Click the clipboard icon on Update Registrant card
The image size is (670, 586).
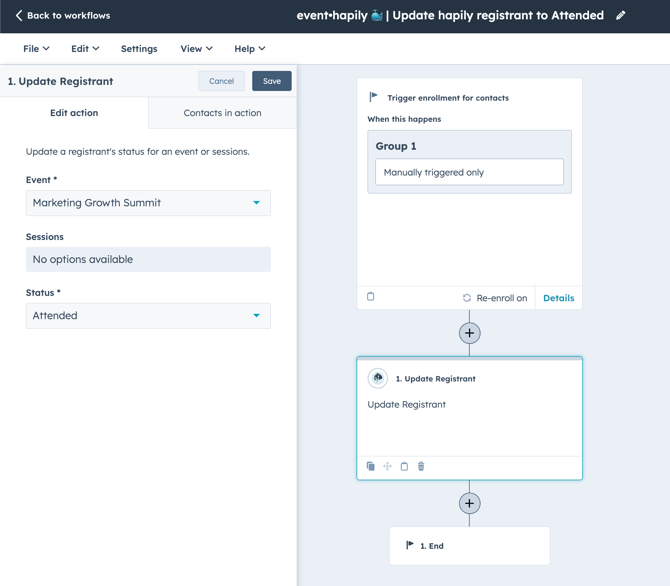[404, 467]
